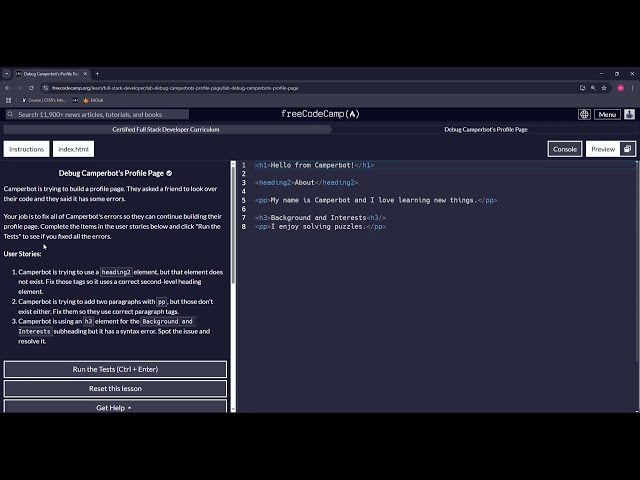Click the zoom magnifier icon in address bar
This screenshot has width=640, height=480.
(x=593, y=88)
